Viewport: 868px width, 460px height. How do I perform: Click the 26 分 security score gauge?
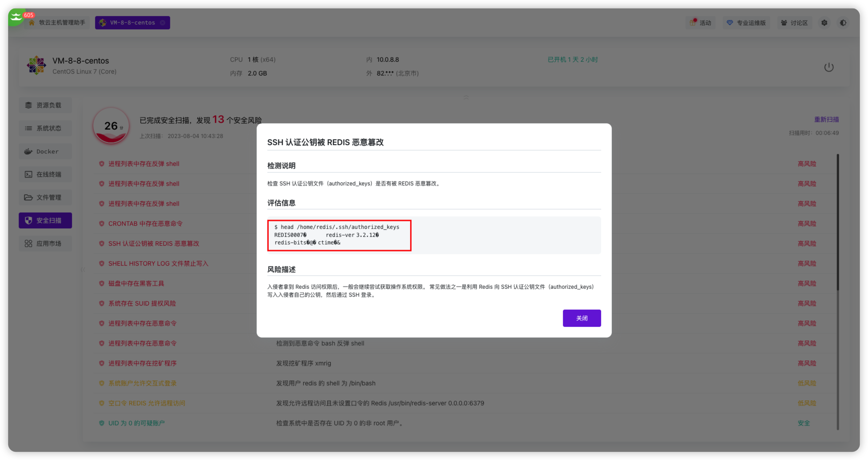[111, 126]
